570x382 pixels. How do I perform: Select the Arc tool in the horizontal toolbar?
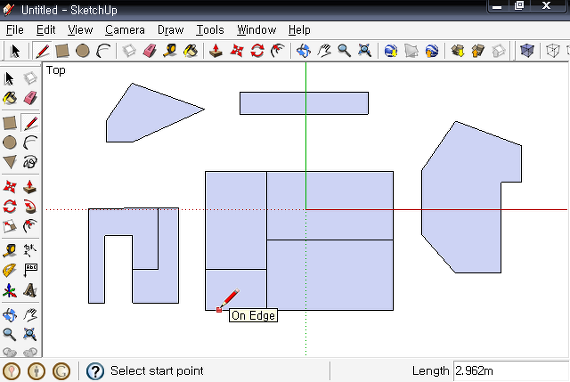[x=103, y=51]
